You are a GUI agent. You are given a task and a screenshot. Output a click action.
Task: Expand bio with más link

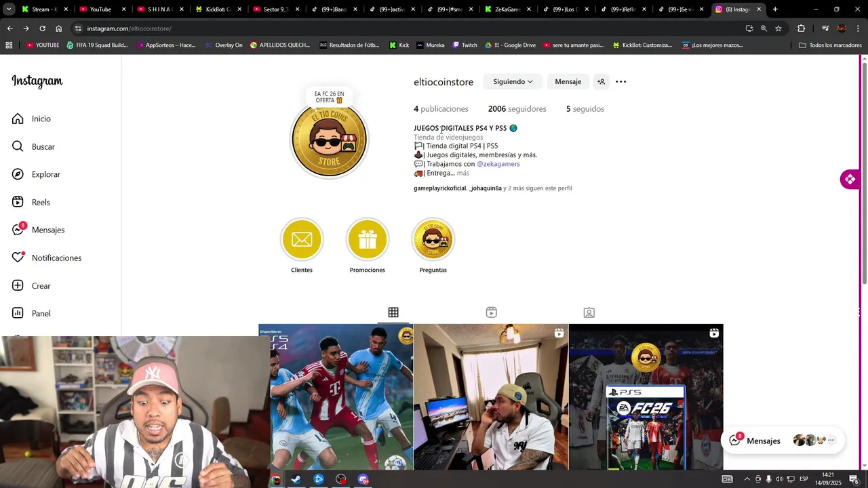click(x=463, y=173)
